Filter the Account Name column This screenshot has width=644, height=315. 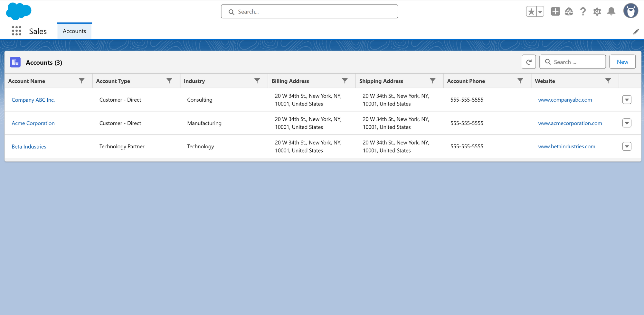[82, 81]
